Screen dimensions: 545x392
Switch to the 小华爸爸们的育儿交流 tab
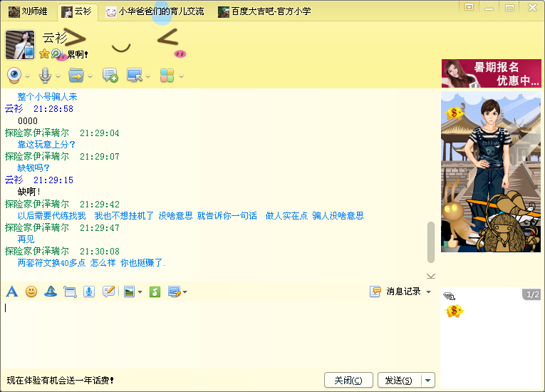(155, 11)
